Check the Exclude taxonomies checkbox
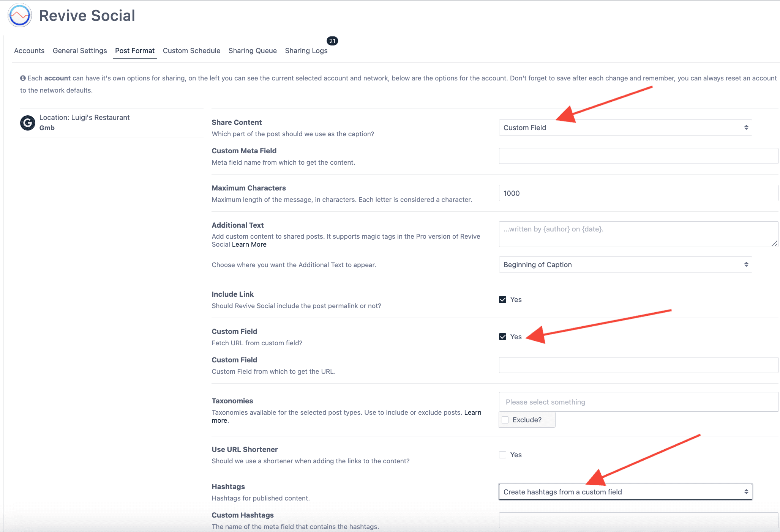 505,420
